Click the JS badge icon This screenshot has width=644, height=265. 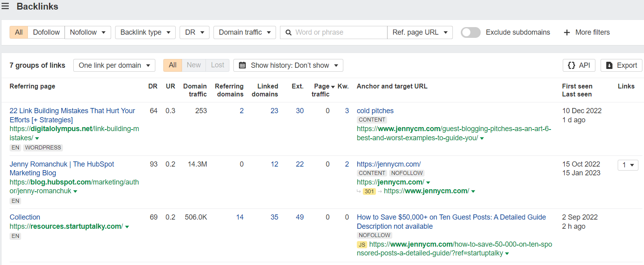coord(362,245)
